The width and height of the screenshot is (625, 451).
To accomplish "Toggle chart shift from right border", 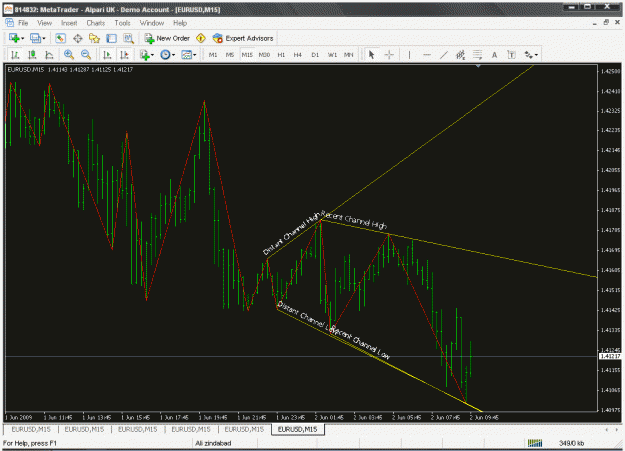I will click(124, 55).
